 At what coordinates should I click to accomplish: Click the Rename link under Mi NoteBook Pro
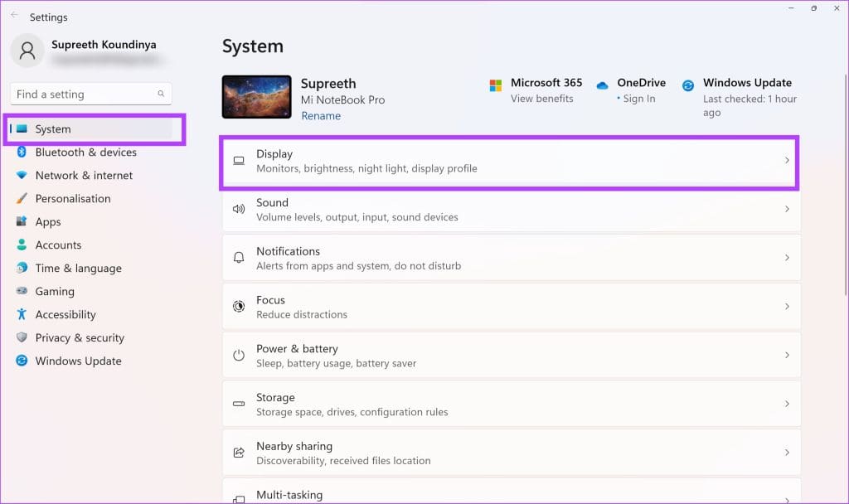click(321, 115)
